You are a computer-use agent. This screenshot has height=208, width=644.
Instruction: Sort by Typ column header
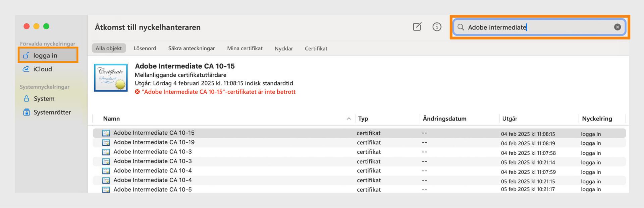(363, 119)
